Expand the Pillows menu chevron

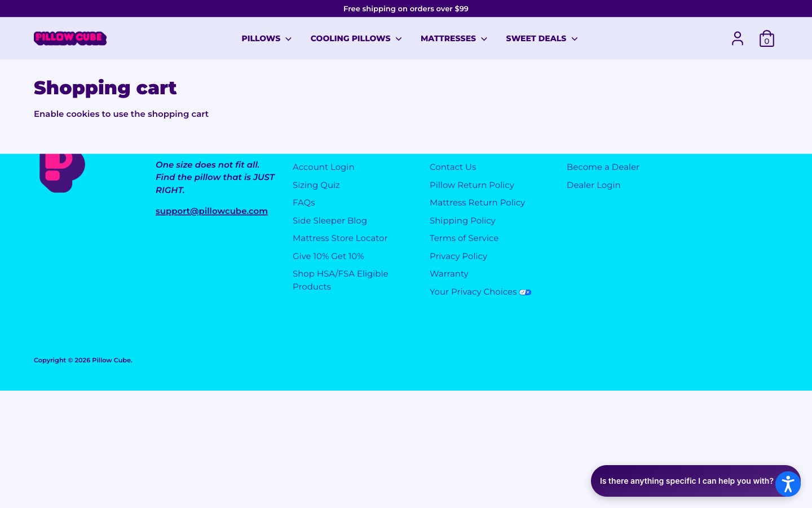[288, 39]
